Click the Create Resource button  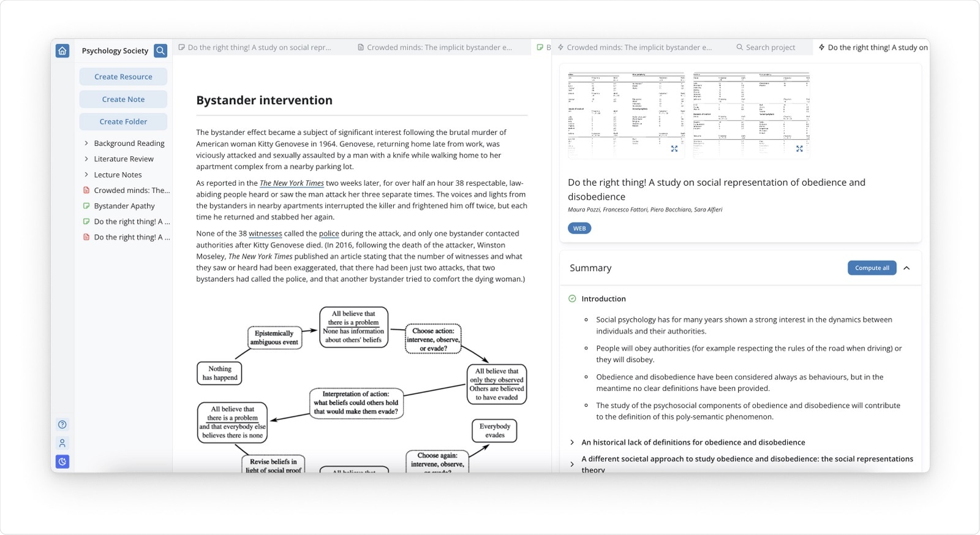tap(123, 77)
